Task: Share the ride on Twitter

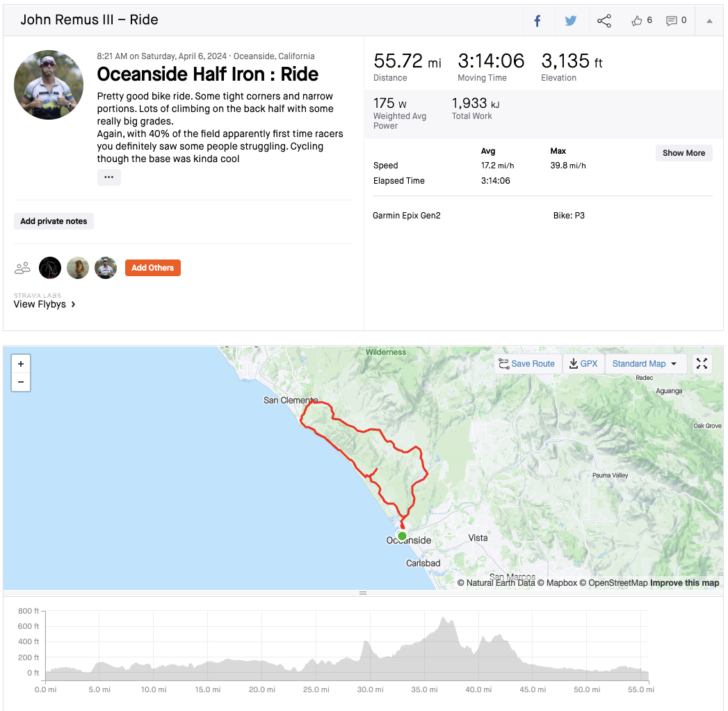Action: pos(571,21)
